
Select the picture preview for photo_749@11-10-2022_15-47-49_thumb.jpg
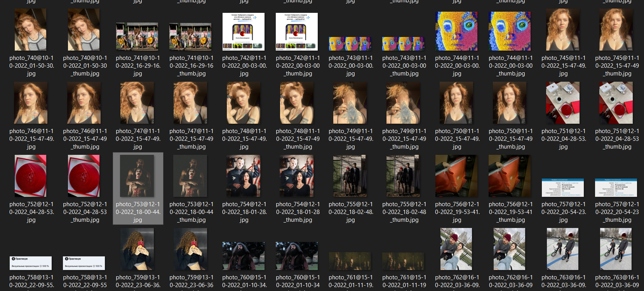[403, 103]
